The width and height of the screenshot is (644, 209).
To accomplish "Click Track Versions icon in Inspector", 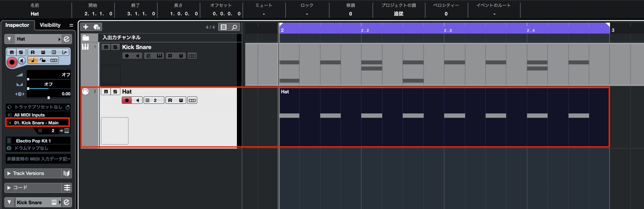I will (x=66, y=173).
